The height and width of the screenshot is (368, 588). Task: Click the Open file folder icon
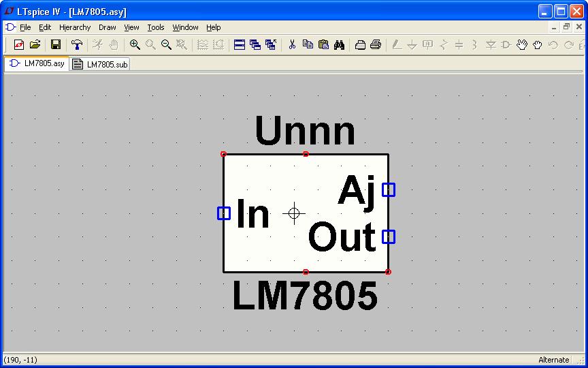[x=35, y=45]
